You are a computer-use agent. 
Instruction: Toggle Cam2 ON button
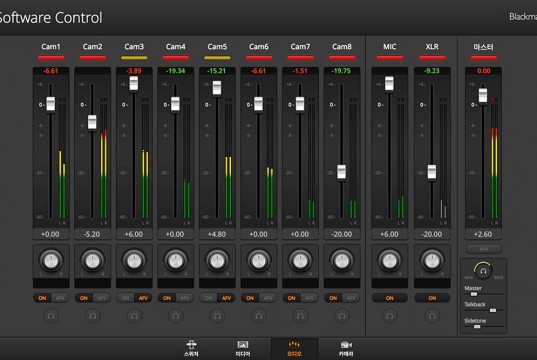click(84, 298)
